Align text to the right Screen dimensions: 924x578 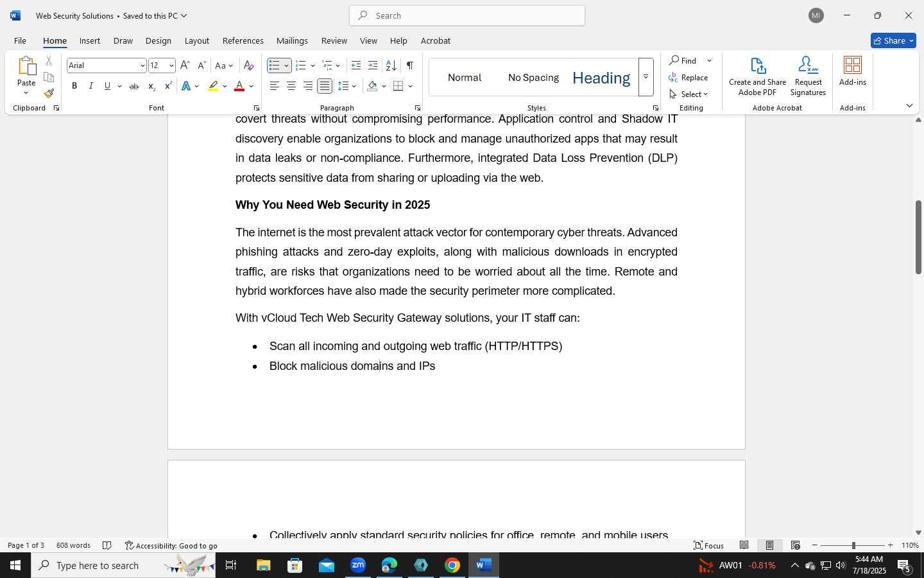308,86
